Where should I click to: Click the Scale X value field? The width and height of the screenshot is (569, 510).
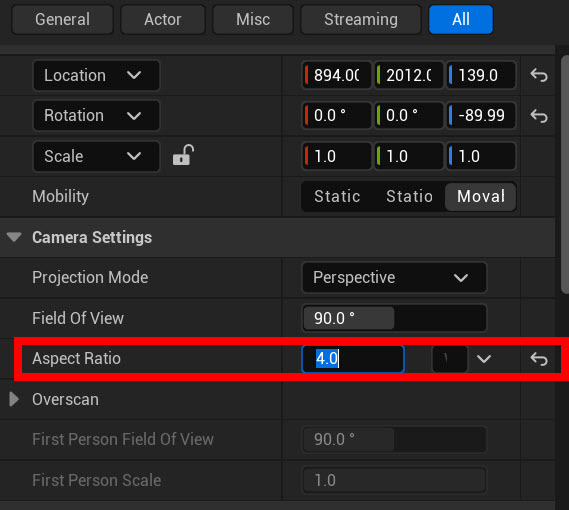click(336, 156)
